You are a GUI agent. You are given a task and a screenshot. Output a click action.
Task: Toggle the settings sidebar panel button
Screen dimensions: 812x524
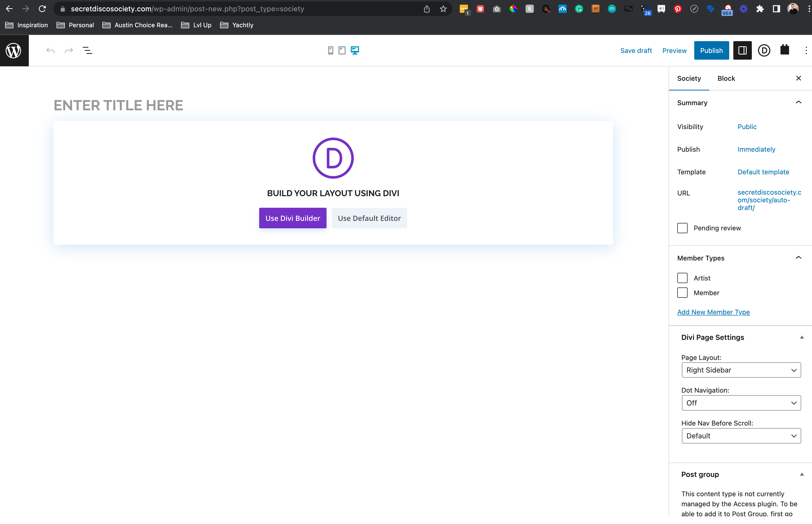point(742,51)
